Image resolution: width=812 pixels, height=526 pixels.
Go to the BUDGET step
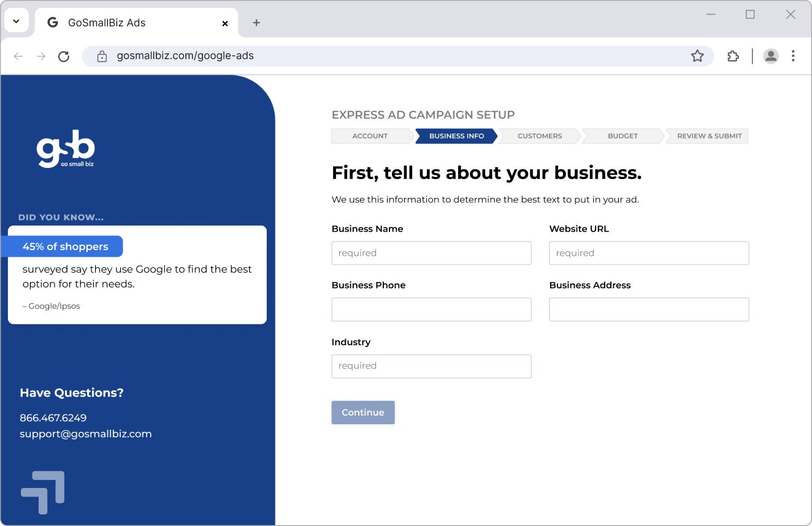(623, 136)
